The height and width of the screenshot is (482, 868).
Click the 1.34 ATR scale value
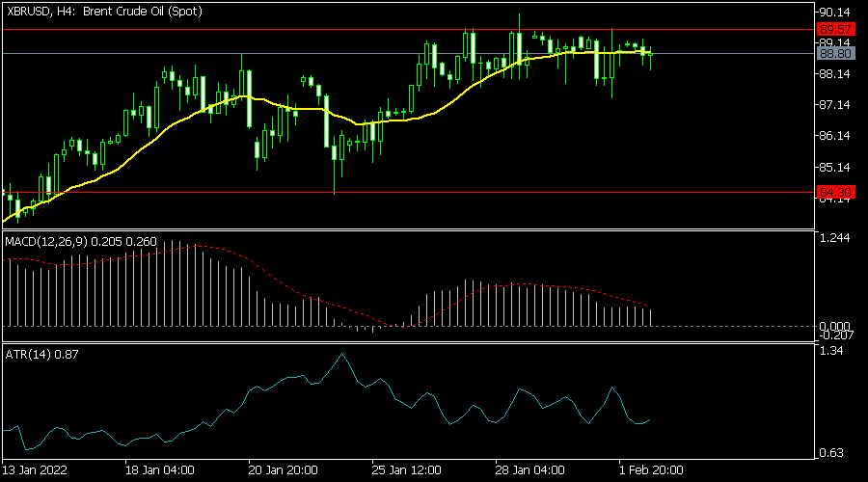[x=831, y=351]
